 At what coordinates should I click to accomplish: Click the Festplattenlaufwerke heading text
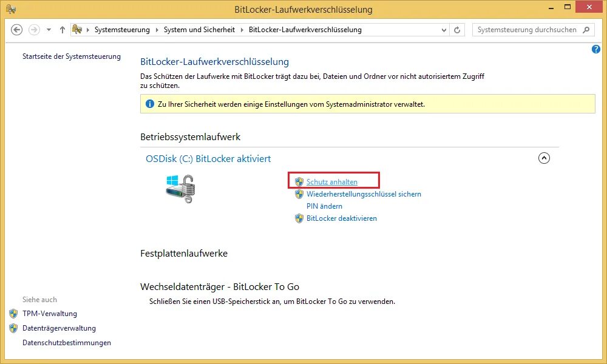(184, 254)
